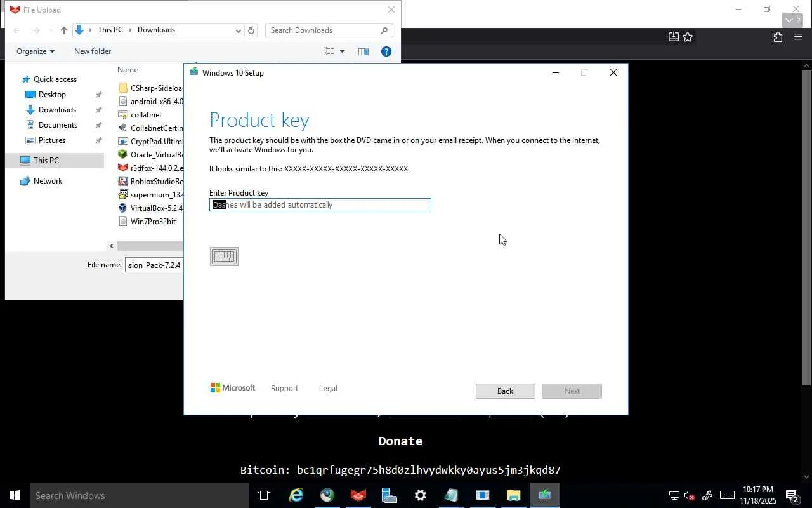Open Desktop in the navigation pane
This screenshot has width=812, height=508.
52,95
